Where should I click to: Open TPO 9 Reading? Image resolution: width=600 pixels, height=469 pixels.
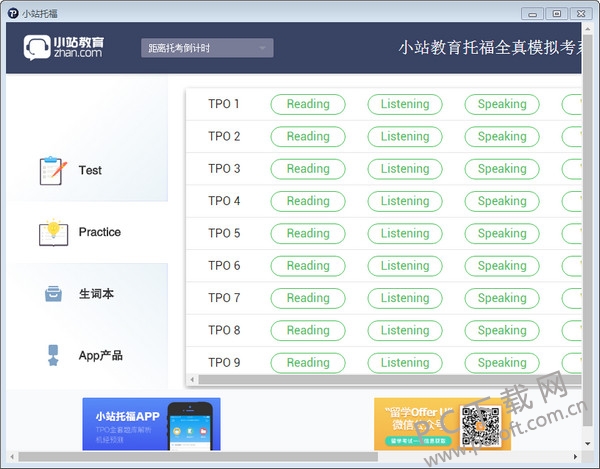(308, 363)
